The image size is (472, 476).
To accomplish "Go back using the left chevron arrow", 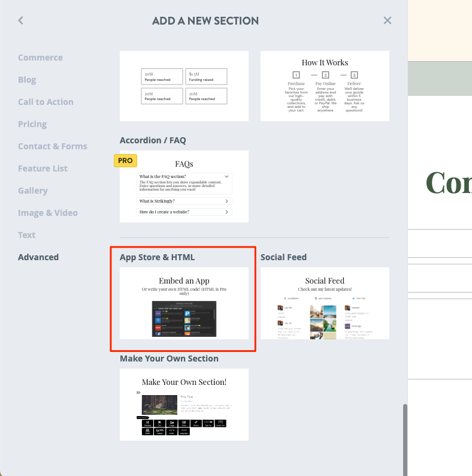I will [x=20, y=20].
